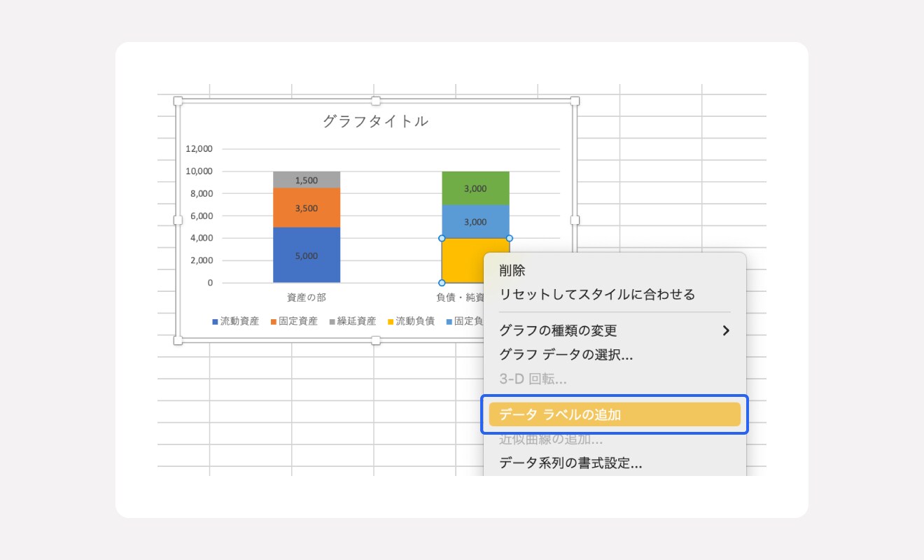924x560 pixels.
Task: Click the 流動負債 legend entry
Action: tap(411, 321)
